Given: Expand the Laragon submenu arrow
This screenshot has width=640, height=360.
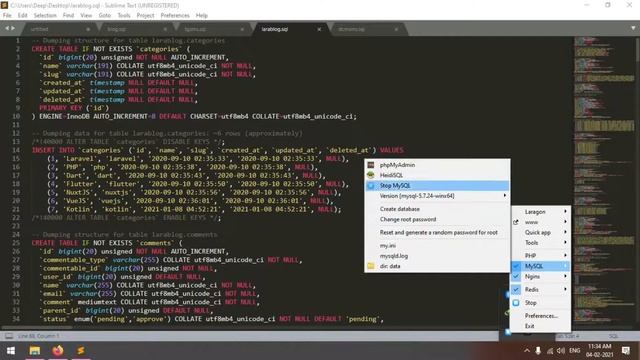Looking at the screenshot, I should 565,211.
